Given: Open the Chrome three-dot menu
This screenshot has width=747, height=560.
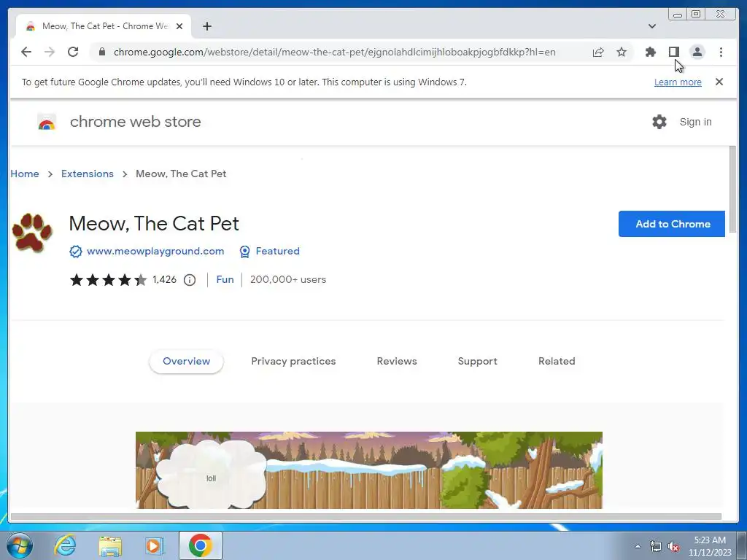Looking at the screenshot, I should click(x=721, y=52).
